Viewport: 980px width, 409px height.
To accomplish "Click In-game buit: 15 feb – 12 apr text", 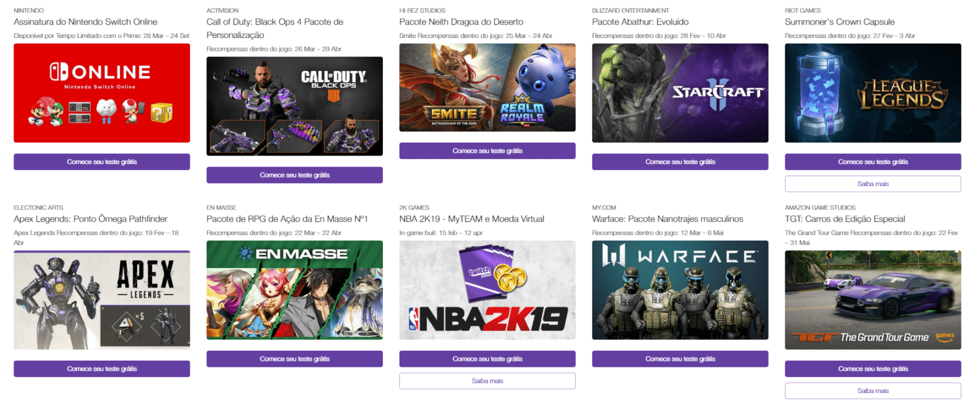I will (441, 233).
